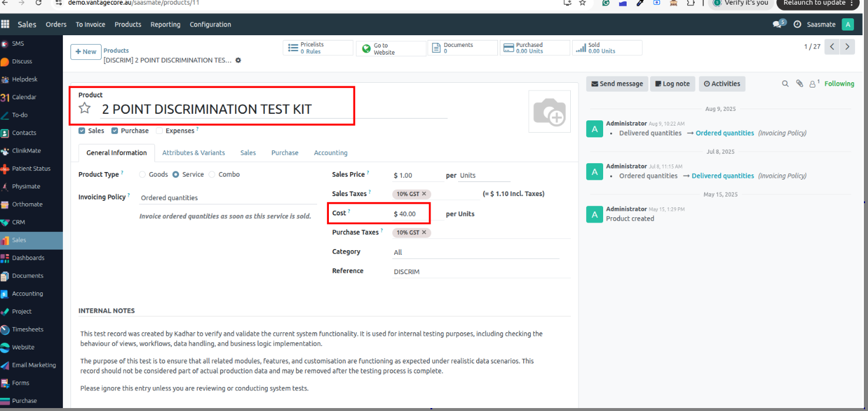This screenshot has width=868, height=411.
Task: Click the New product button
Action: 86,52
